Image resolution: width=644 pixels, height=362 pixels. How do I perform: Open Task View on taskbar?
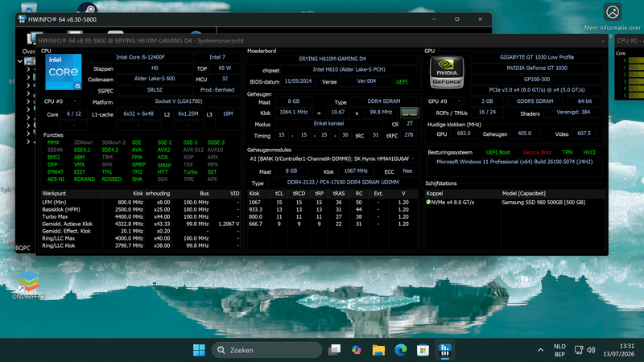334,350
